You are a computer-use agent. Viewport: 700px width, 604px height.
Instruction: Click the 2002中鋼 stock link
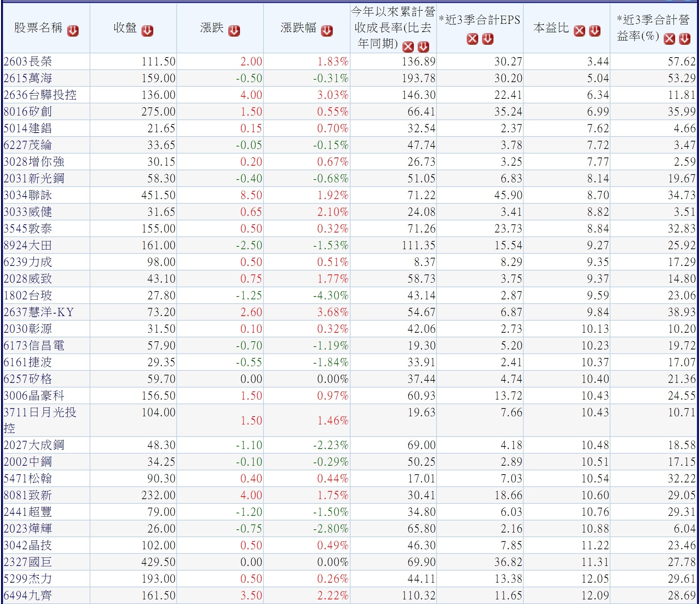(x=28, y=462)
